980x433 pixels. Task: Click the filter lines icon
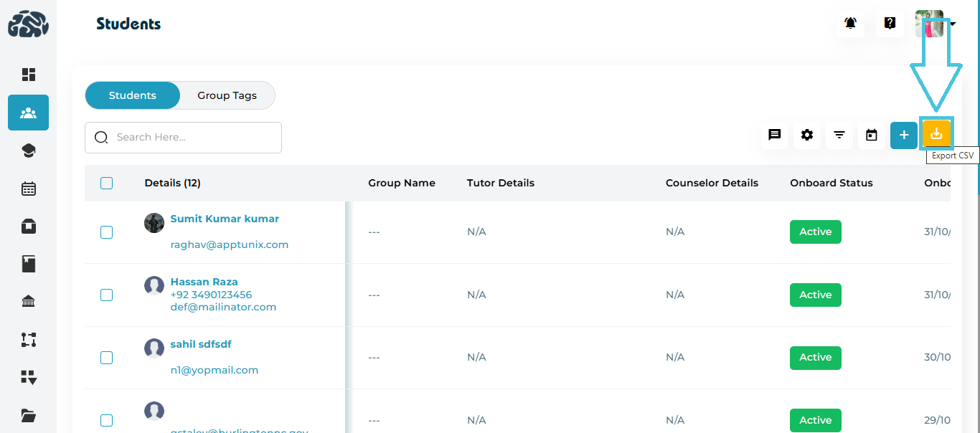[x=839, y=135]
